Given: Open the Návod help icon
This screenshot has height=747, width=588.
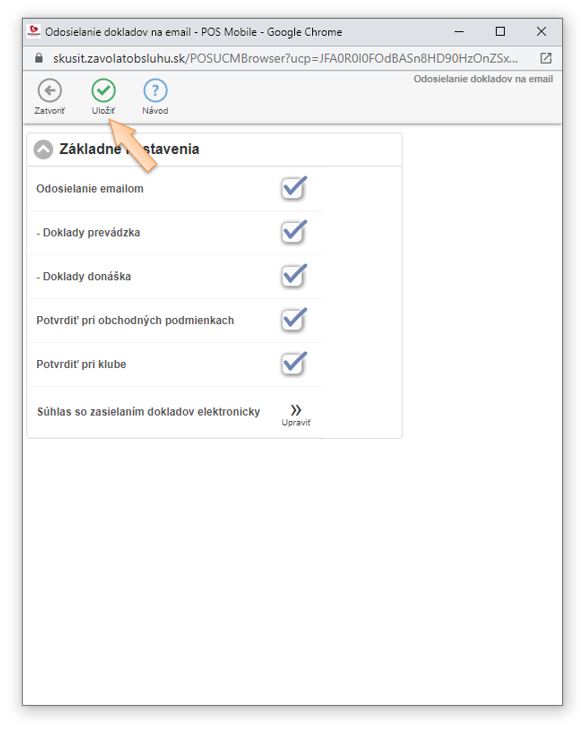Looking at the screenshot, I should (x=155, y=91).
